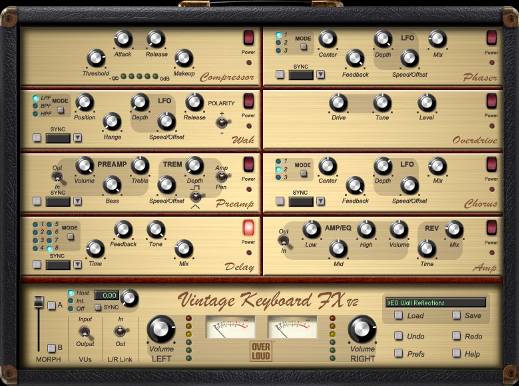Click the Compressor Threshold knob
Viewport: 519px width, 386px height.
tap(96, 58)
